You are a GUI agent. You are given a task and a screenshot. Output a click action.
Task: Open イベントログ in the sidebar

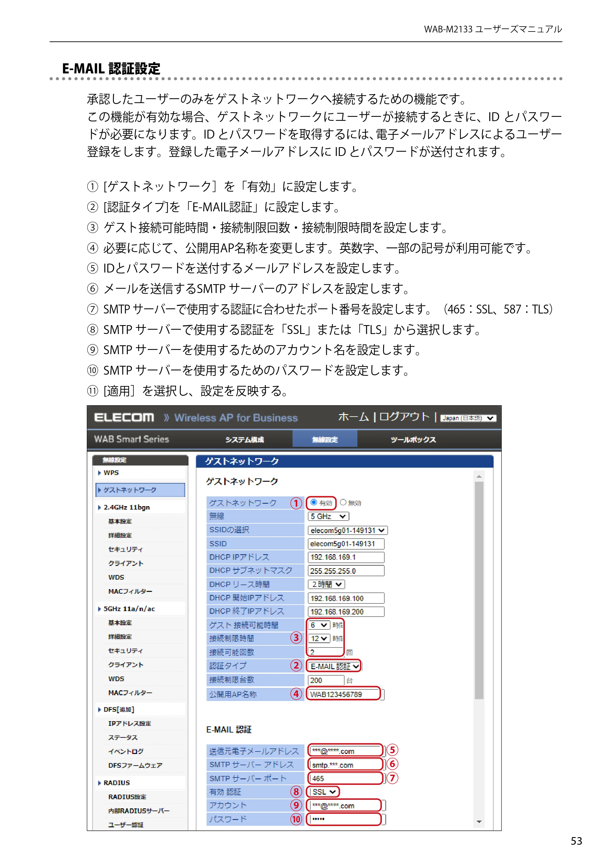click(x=125, y=751)
